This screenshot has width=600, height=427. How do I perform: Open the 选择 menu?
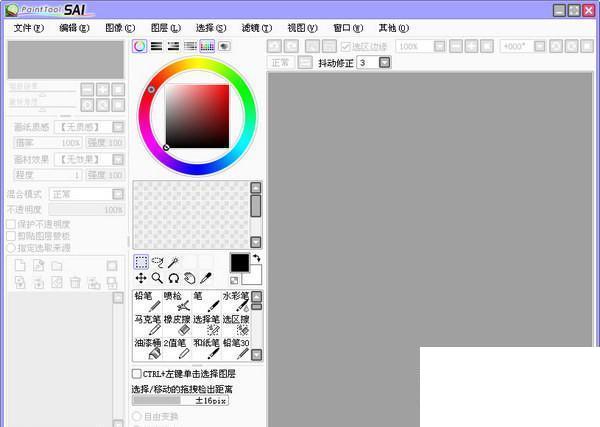(211, 28)
